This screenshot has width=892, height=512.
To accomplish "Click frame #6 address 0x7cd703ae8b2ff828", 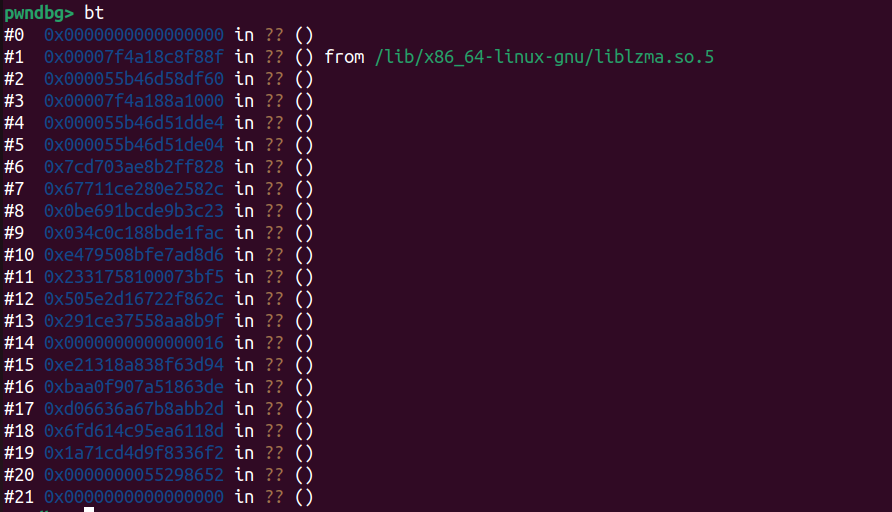I will [x=134, y=167].
